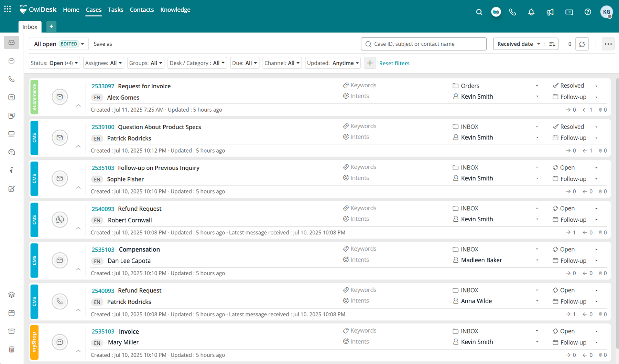
Task: Click the refresh cases icon
Action: 582,44
